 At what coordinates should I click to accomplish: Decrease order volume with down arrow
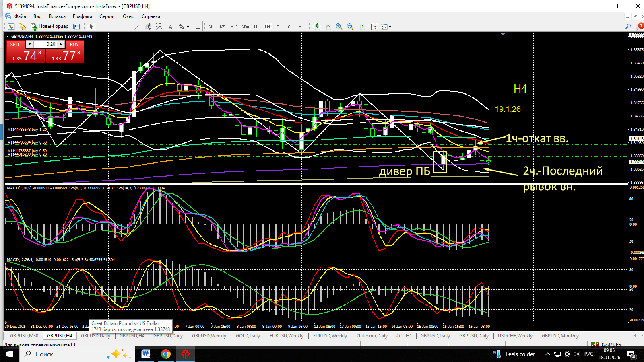tap(29, 44)
